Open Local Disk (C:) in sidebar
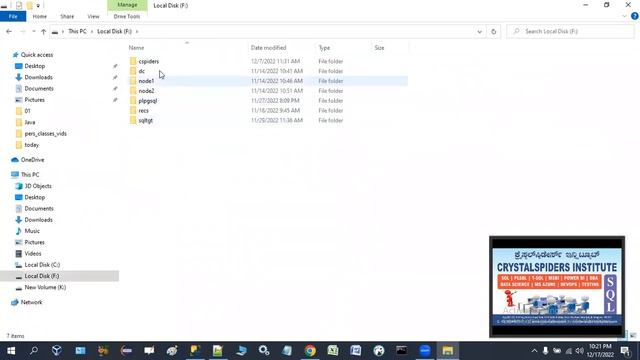 [42, 264]
